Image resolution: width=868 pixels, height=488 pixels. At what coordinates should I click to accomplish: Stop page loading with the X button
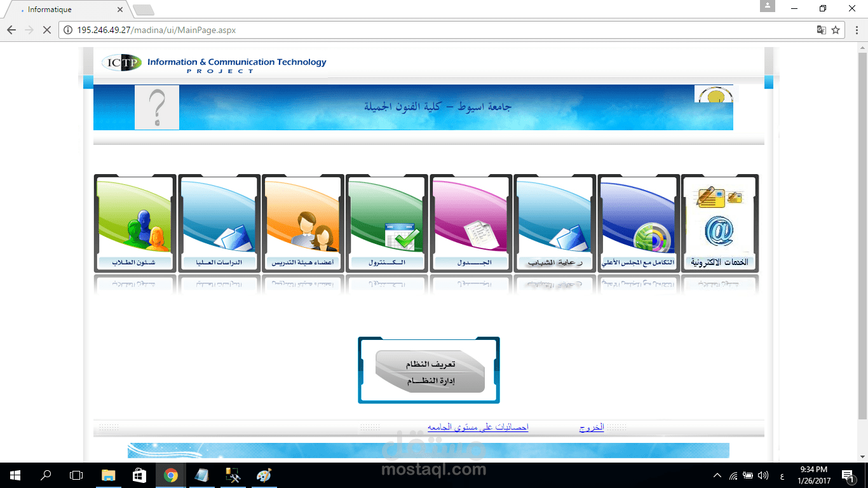click(46, 30)
